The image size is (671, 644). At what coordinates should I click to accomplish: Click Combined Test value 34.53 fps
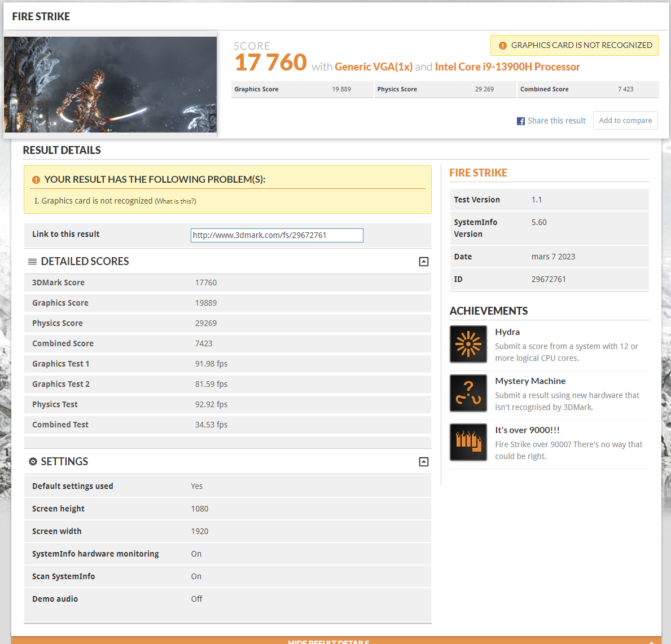(212, 425)
